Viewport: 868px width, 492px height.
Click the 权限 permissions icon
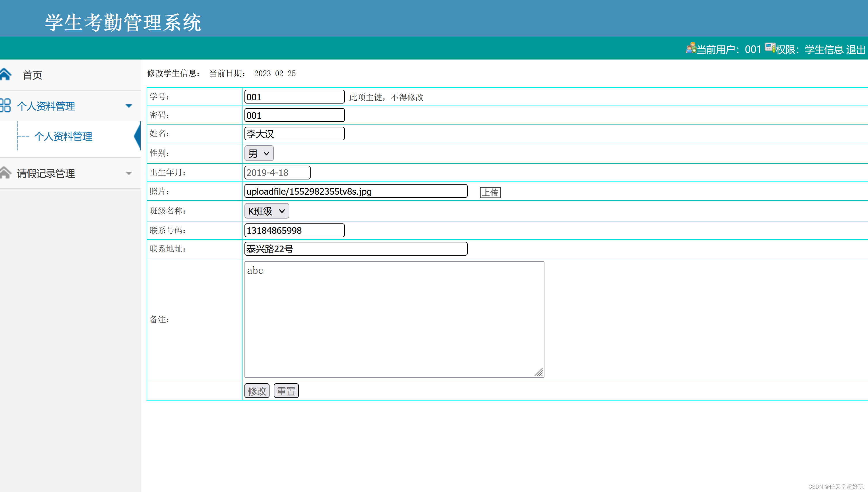[769, 49]
